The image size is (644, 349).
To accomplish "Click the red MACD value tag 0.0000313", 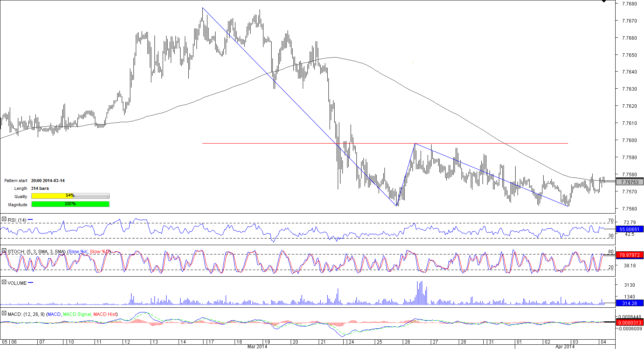I will [x=629, y=323].
